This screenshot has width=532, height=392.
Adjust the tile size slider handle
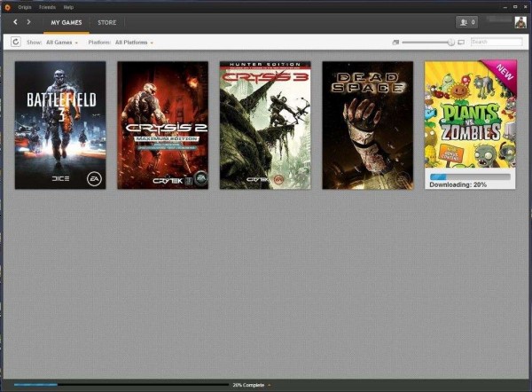[x=451, y=43]
